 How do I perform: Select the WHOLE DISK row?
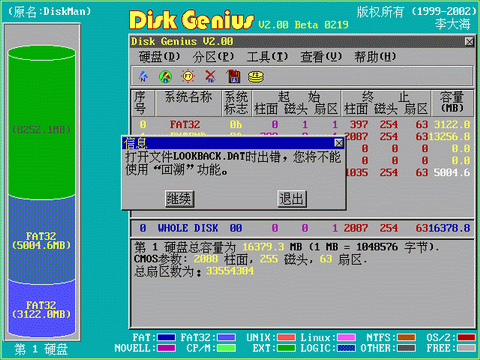click(302, 228)
